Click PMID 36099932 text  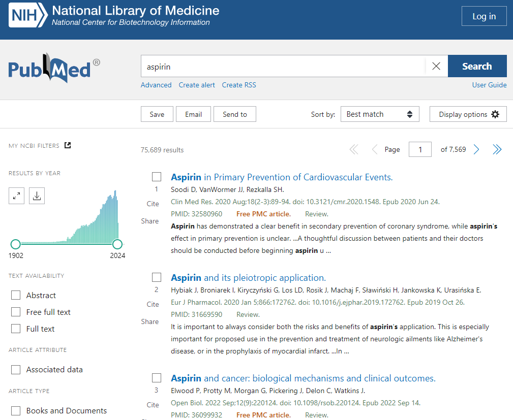point(196,415)
